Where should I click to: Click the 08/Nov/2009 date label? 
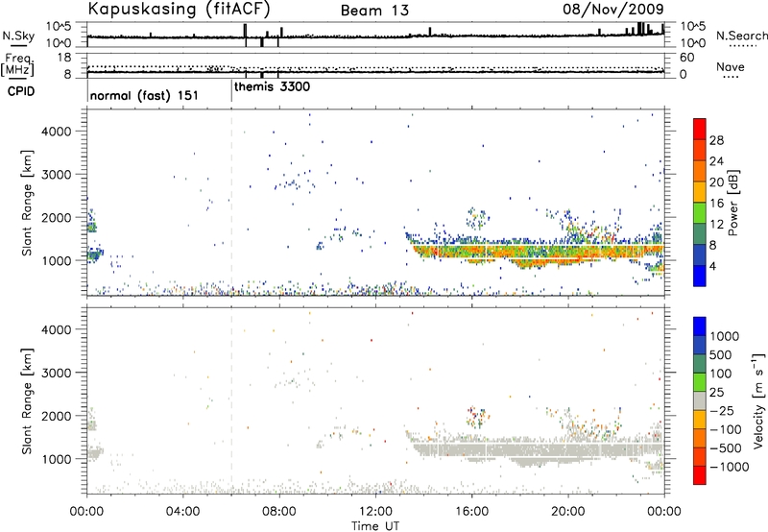click(x=613, y=10)
